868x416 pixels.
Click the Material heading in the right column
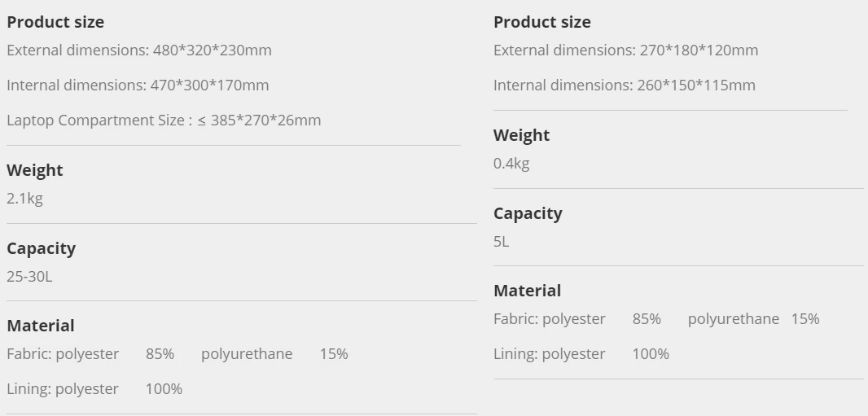(x=527, y=291)
